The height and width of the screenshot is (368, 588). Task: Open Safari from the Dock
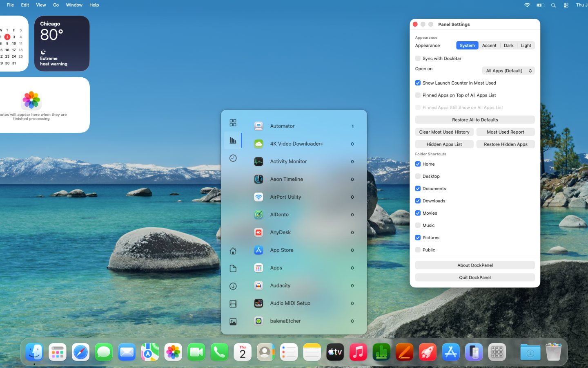coord(80,352)
